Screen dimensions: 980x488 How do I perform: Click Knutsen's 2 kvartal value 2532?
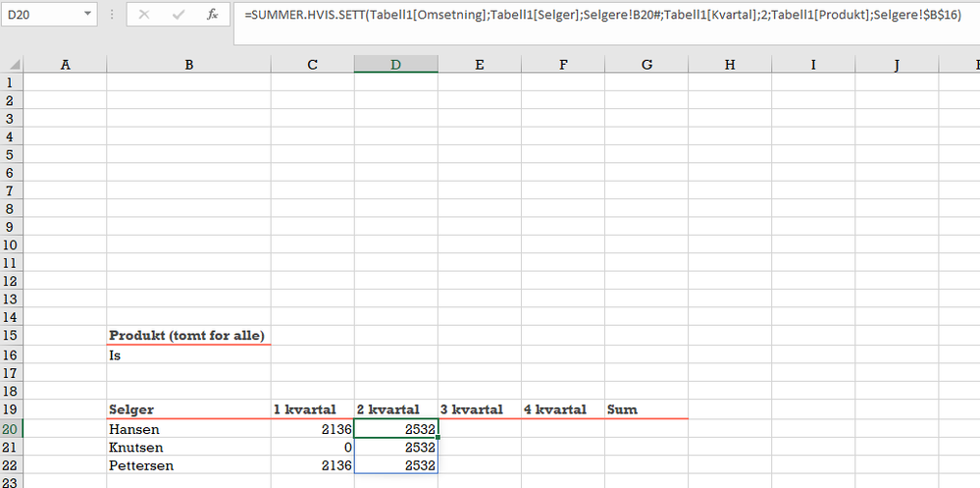pyautogui.click(x=395, y=448)
